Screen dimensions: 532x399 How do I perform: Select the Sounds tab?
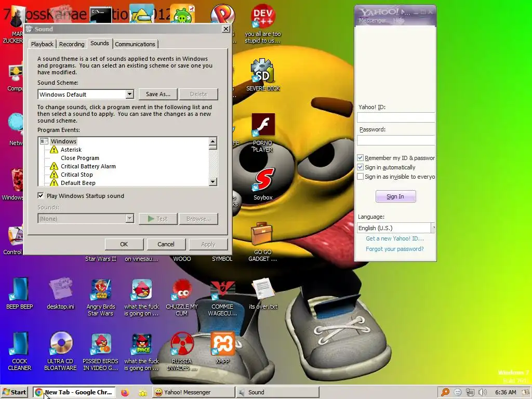100,43
